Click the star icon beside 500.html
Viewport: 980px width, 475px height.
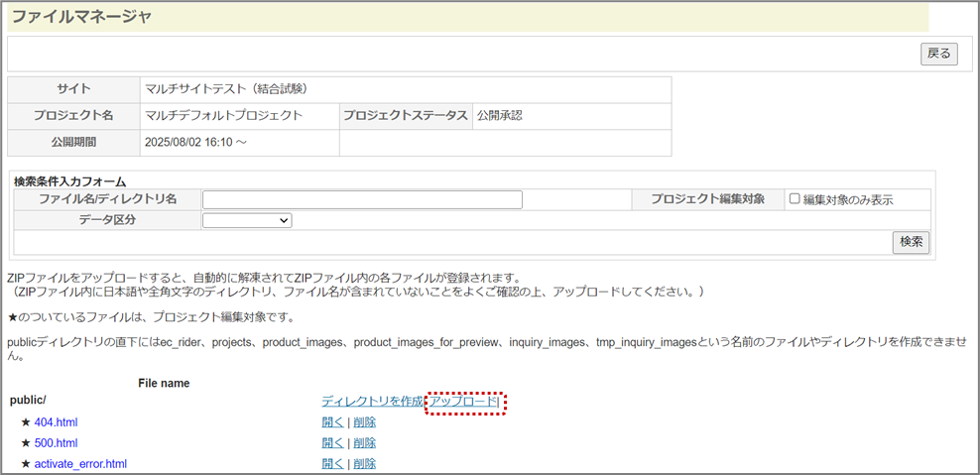(26, 443)
